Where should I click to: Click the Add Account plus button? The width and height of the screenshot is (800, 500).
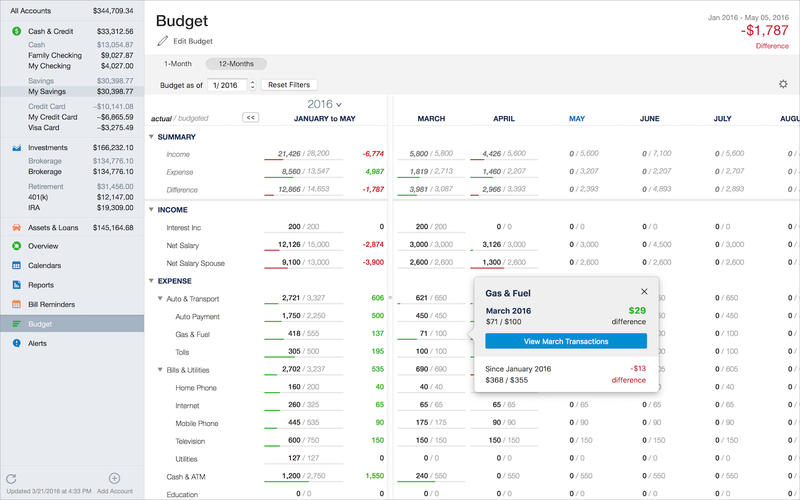[114, 479]
